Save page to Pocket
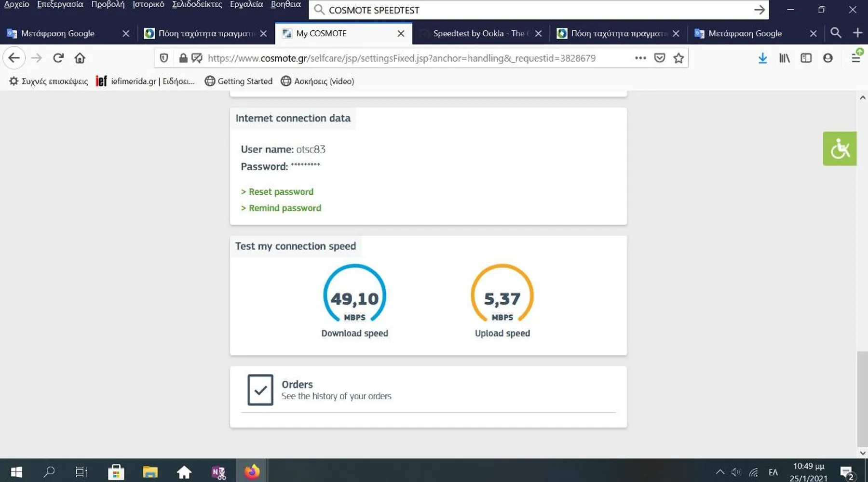Image resolution: width=868 pixels, height=482 pixels. tap(660, 58)
